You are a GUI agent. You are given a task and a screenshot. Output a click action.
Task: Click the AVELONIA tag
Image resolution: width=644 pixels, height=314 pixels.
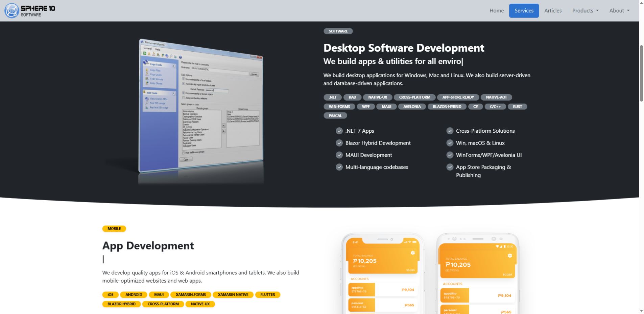click(412, 106)
